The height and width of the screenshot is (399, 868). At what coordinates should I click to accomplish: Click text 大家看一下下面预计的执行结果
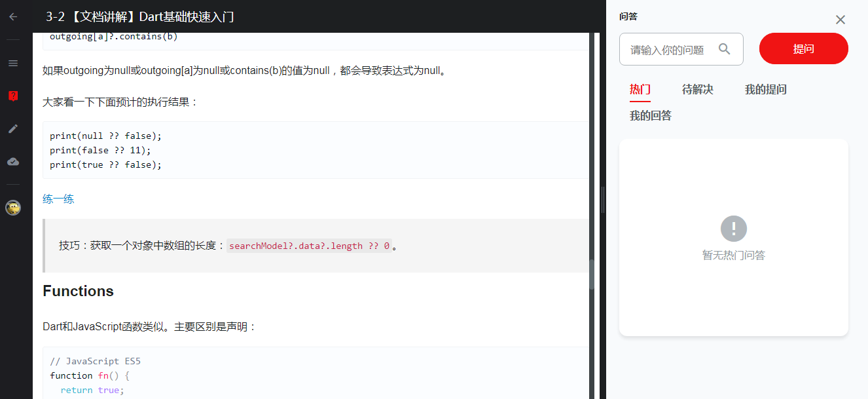(120, 102)
